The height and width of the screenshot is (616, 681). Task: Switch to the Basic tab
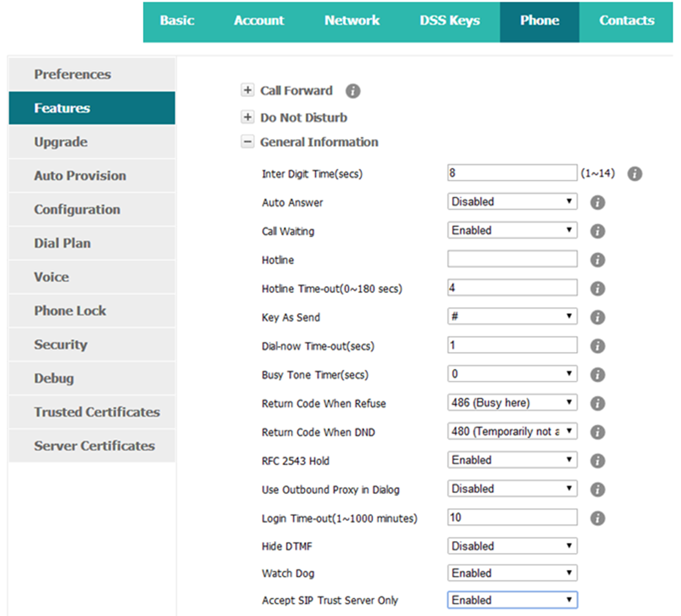tap(177, 21)
